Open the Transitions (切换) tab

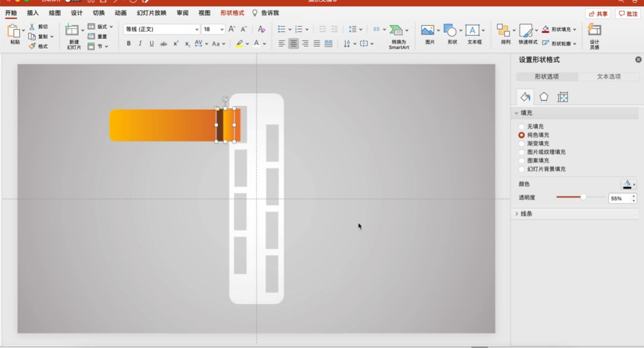click(98, 13)
